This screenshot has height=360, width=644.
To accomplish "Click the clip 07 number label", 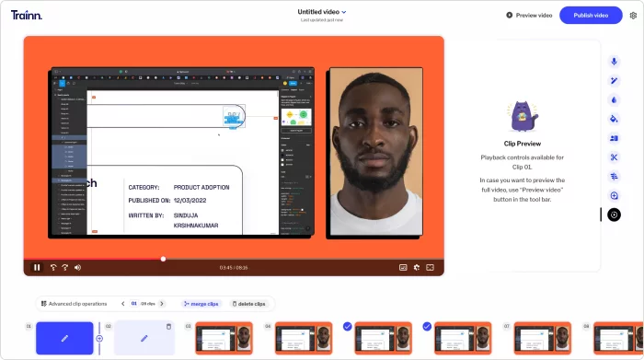I will pos(507,326).
